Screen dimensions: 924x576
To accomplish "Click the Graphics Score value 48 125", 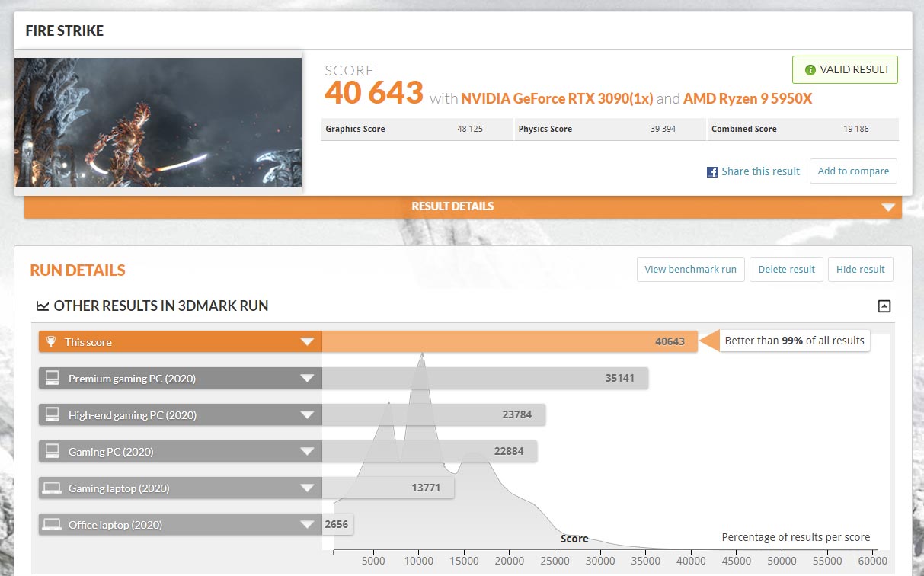I will click(470, 129).
